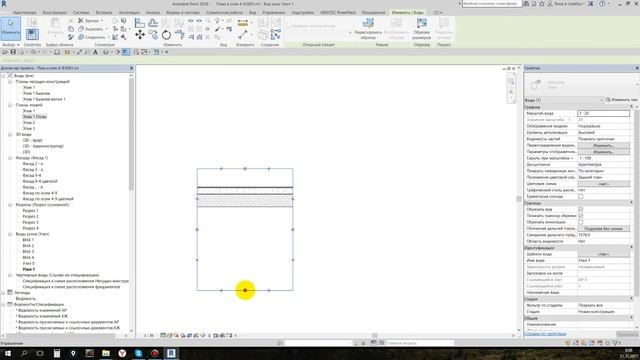Screen dimensions: 640x360
Task: Open the Выбор panel dropdown
Action: (11, 44)
